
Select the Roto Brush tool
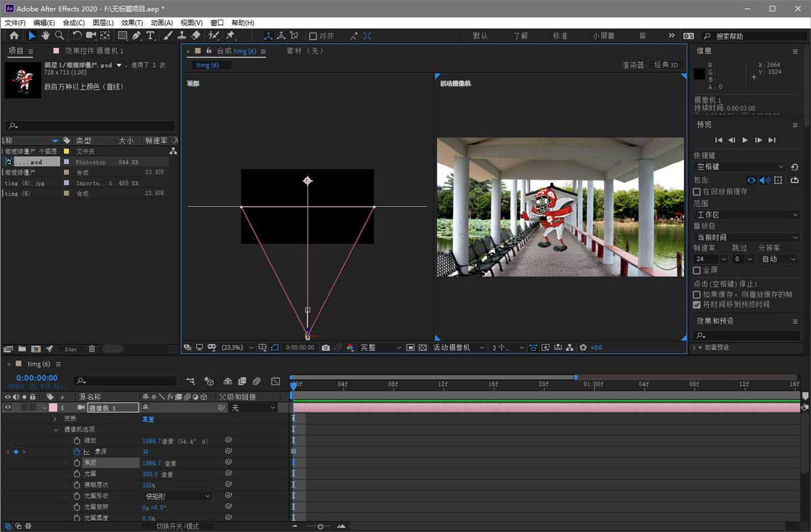[x=214, y=36]
